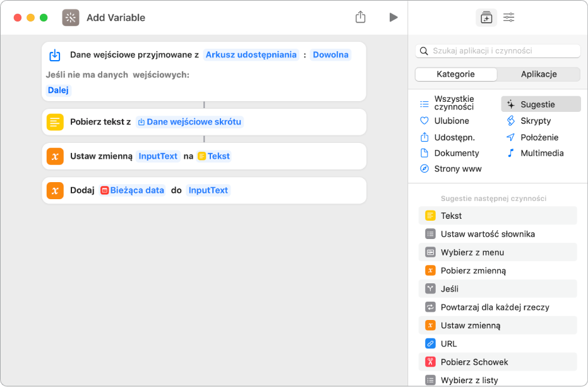Select Wszystkie czynności category
The image size is (588, 387).
click(453, 103)
